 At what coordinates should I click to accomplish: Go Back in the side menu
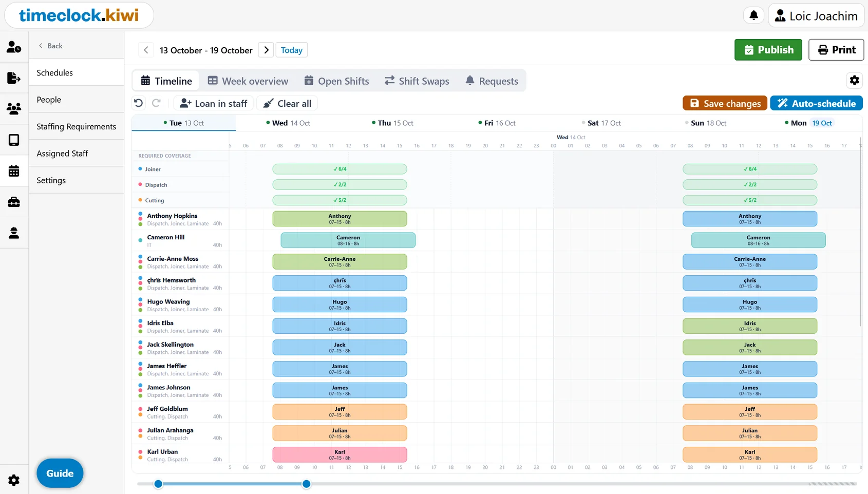click(x=50, y=46)
